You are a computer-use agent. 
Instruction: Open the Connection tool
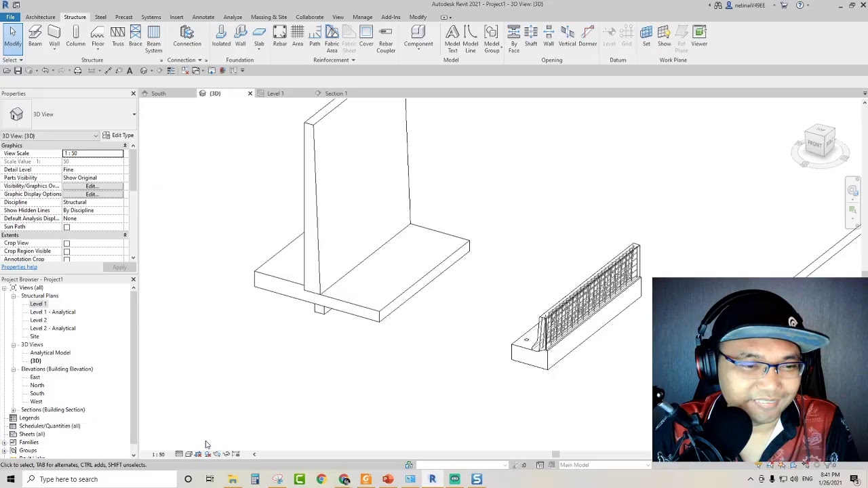187,37
